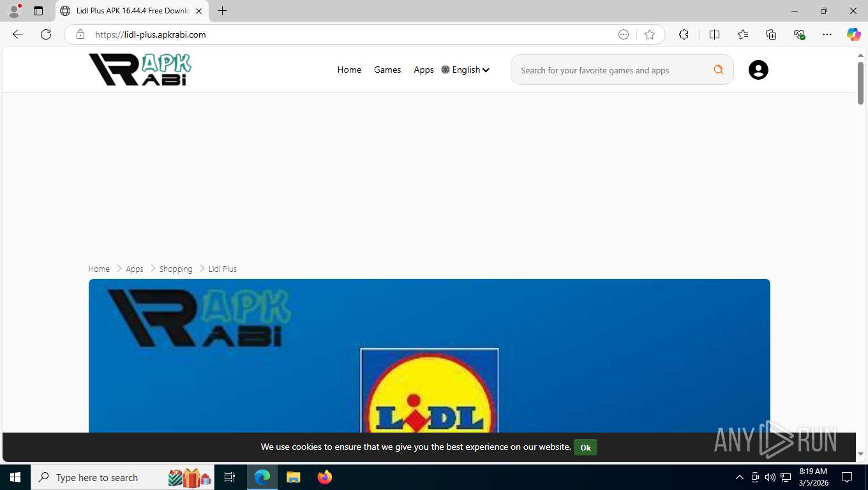Open the Home nav menu item
The width and height of the screenshot is (868, 490).
(349, 70)
